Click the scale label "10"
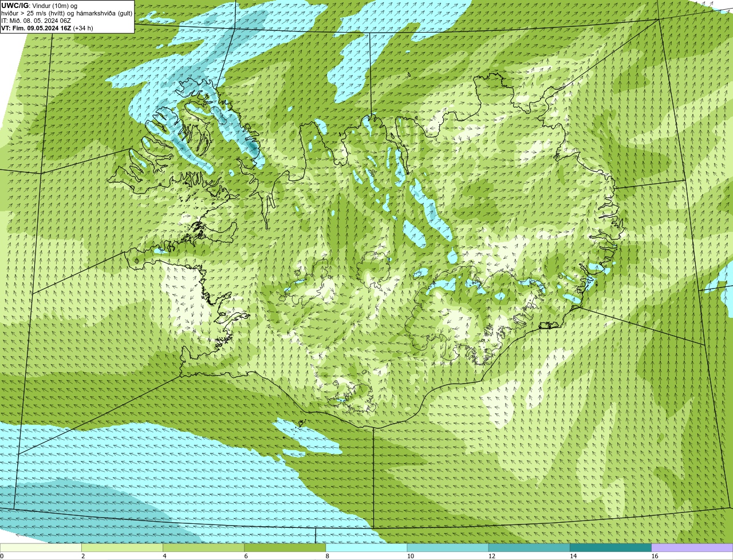733x560 pixels. [x=411, y=556]
